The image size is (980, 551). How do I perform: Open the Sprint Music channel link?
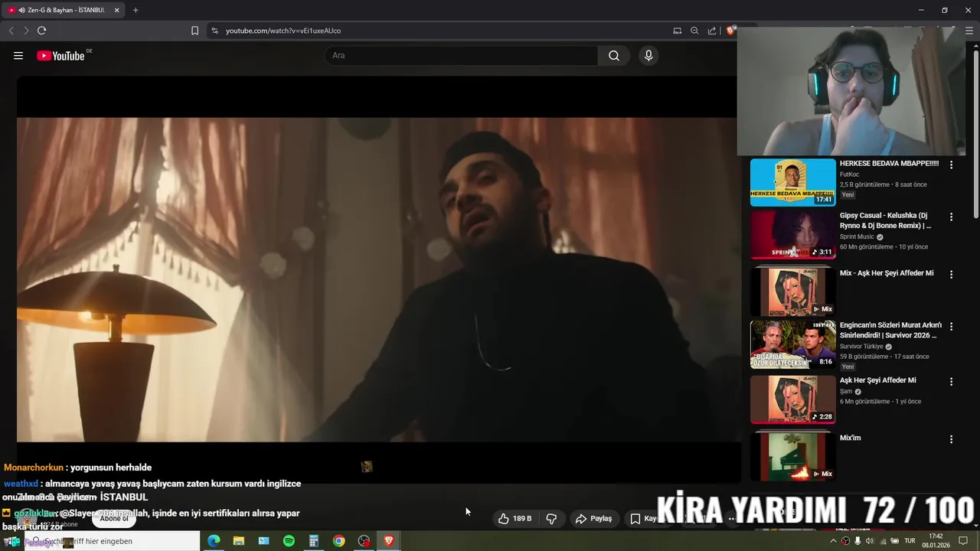point(857,236)
